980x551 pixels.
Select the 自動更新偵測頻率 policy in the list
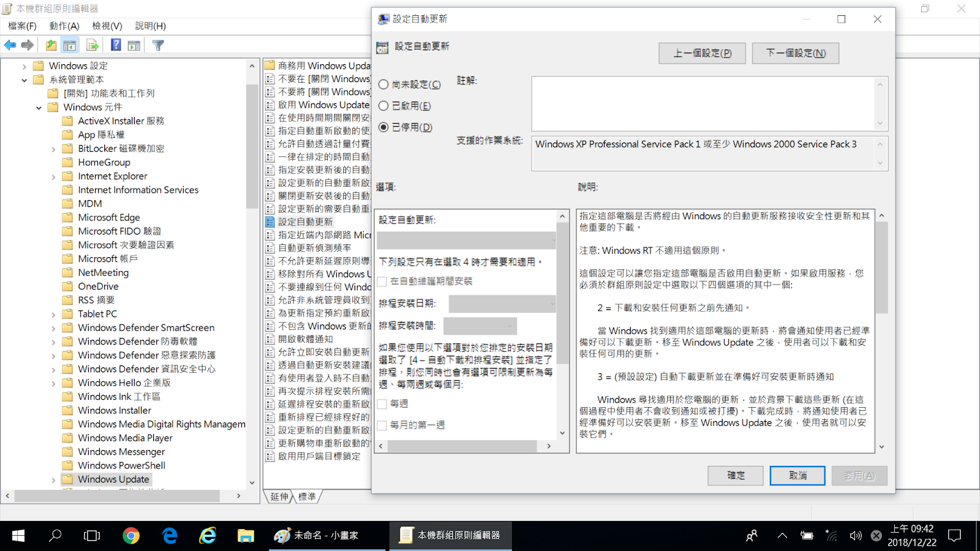click(315, 248)
